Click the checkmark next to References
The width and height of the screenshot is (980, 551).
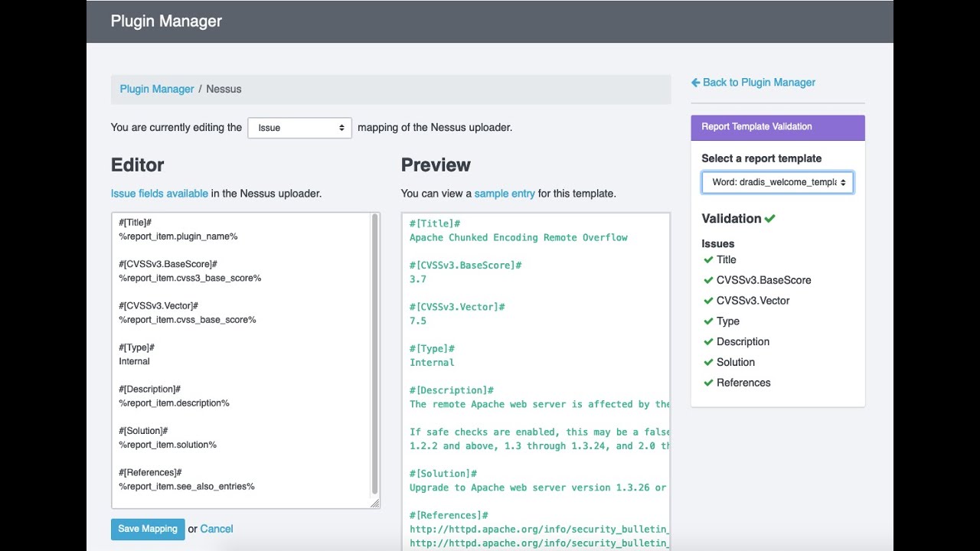pos(708,383)
